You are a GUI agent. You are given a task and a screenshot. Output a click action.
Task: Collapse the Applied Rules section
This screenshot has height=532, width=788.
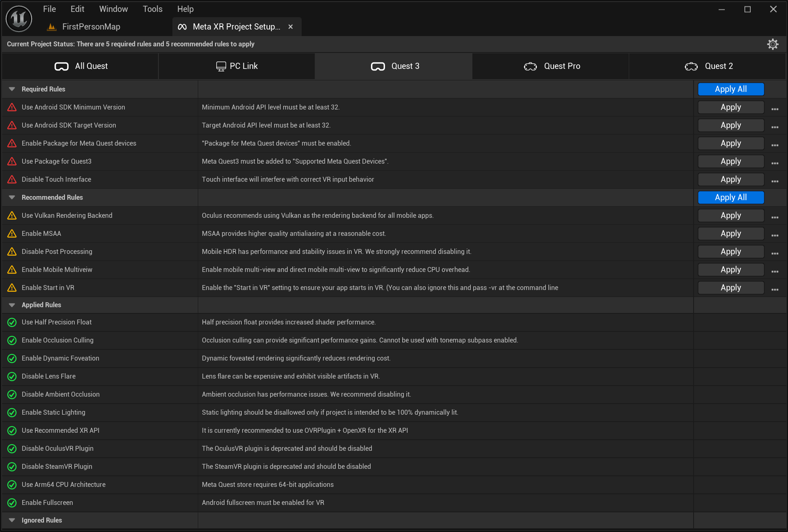(11, 305)
